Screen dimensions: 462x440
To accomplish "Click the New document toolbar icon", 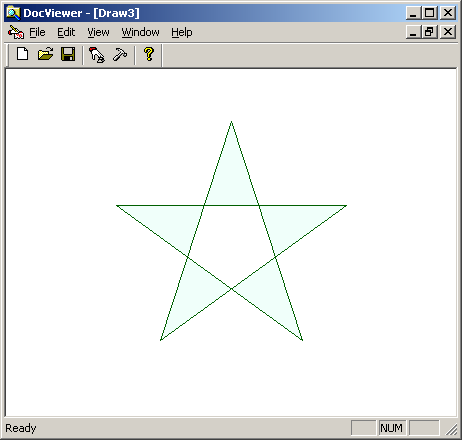I will tap(22, 54).
